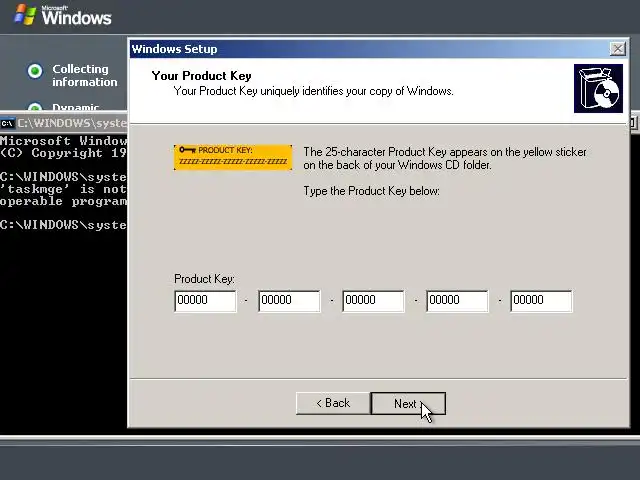Focus the second Product Key field
Viewport: 640px width, 480px height.
[289, 301]
